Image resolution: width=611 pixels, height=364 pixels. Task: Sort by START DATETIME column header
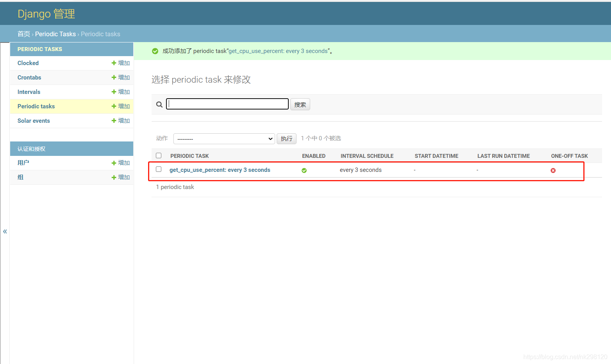(x=436, y=156)
